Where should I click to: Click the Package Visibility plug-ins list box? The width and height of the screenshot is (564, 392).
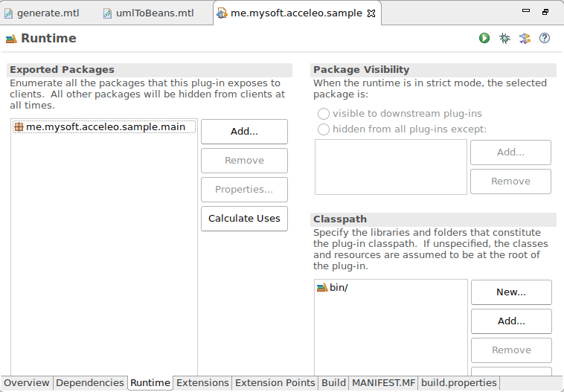[x=391, y=167]
